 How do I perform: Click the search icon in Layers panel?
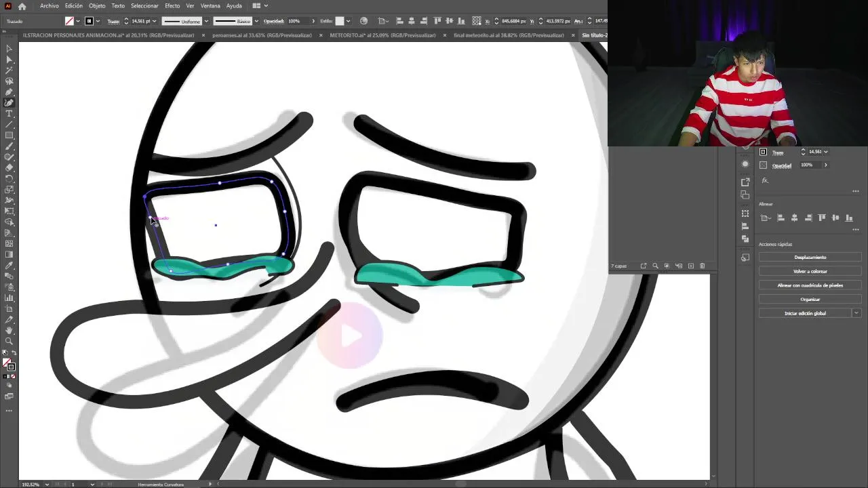[x=655, y=266]
